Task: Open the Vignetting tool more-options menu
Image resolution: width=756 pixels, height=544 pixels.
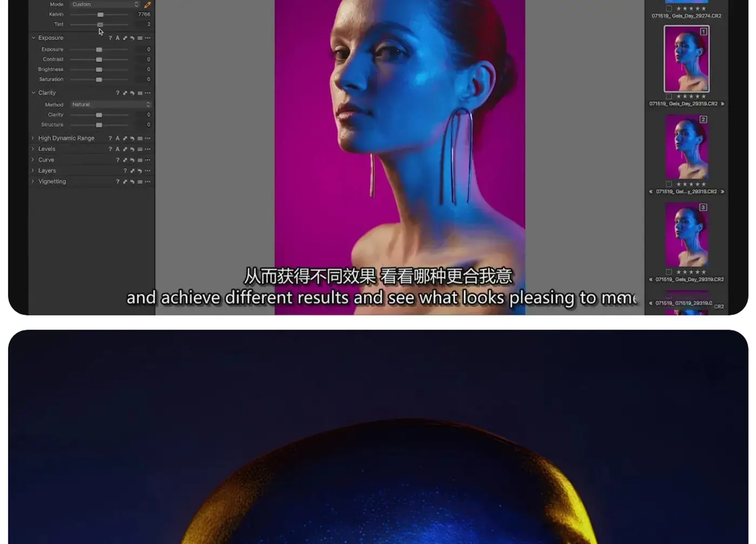Action: pos(147,182)
